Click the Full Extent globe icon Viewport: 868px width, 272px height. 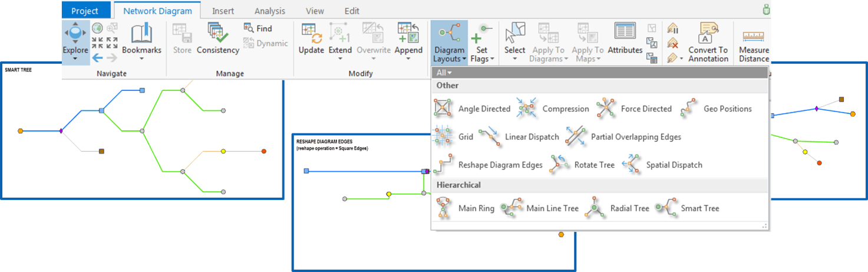pos(97,28)
